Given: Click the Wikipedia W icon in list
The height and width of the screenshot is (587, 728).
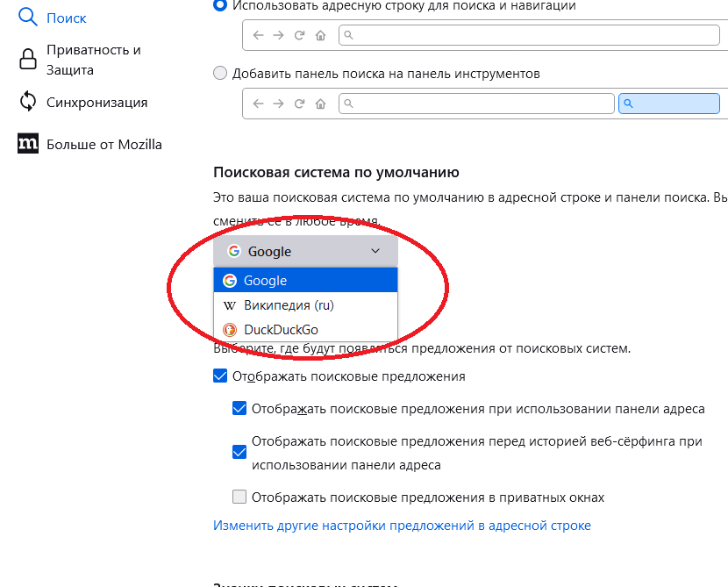Looking at the screenshot, I should point(230,305).
